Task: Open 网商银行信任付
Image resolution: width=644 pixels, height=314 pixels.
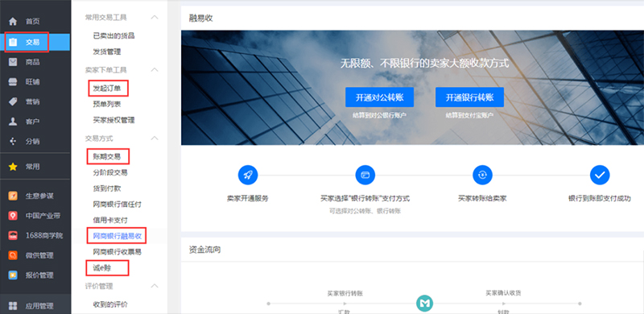Action: pos(117,205)
